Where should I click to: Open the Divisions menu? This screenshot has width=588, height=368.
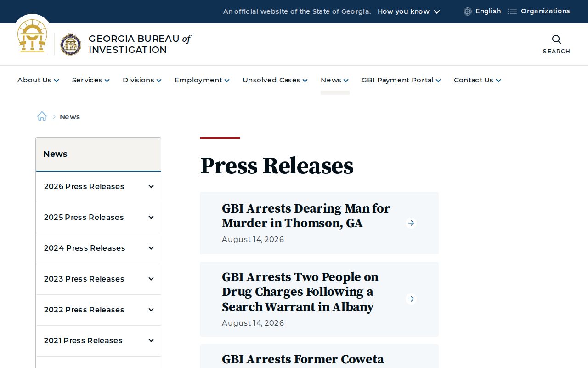142,80
